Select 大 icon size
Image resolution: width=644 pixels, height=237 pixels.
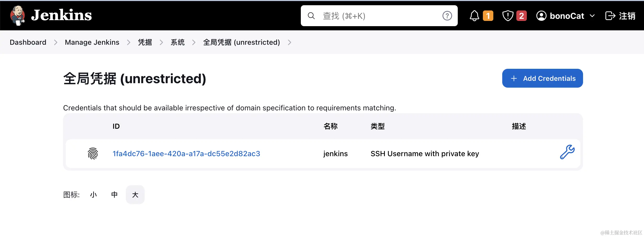tap(135, 194)
